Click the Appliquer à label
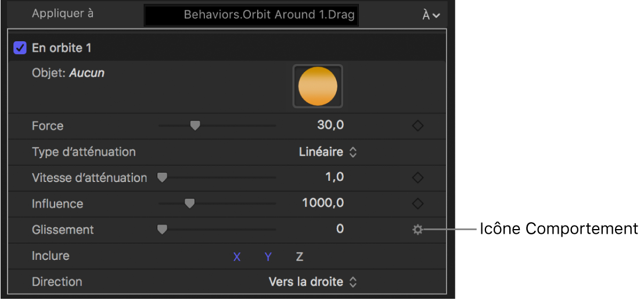The height and width of the screenshot is (300, 644). click(63, 13)
